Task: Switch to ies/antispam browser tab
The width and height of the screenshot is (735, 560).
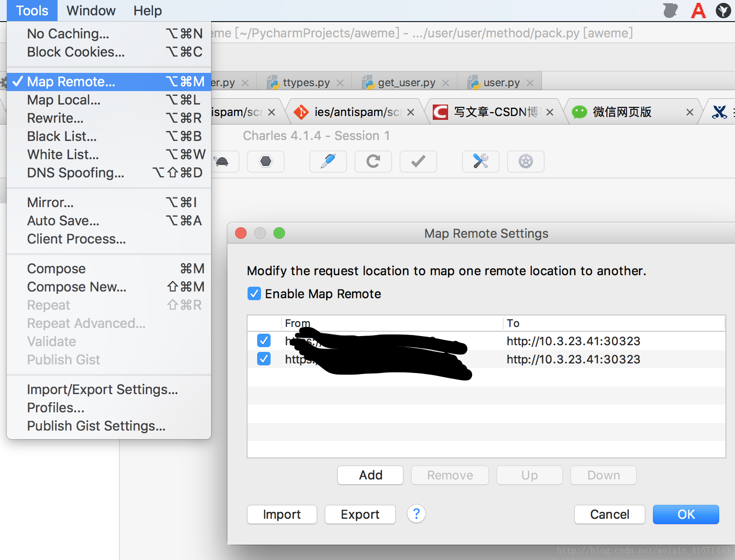Action: point(355,112)
